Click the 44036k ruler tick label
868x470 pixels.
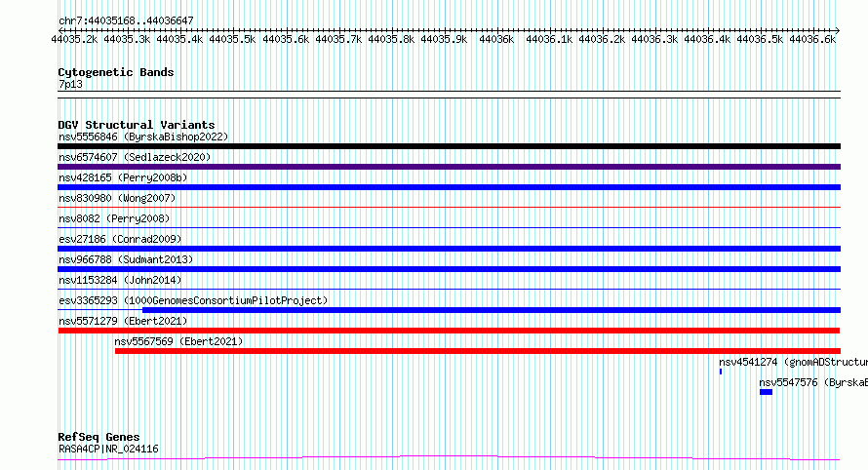496,39
